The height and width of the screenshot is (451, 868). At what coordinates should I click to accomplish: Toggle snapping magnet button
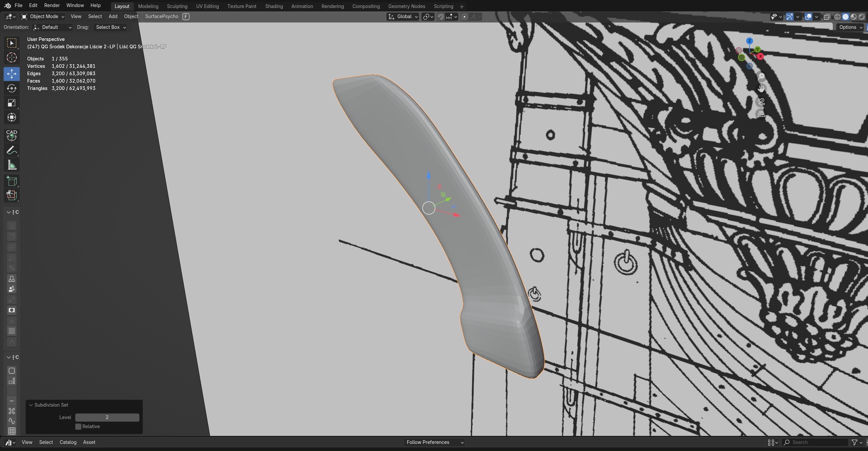tap(440, 17)
